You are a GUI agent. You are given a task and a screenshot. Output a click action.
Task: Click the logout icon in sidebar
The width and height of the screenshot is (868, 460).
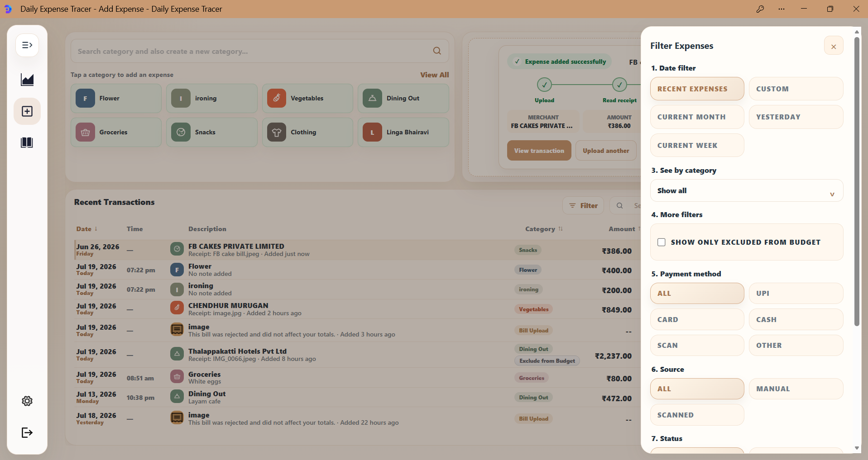click(27, 433)
